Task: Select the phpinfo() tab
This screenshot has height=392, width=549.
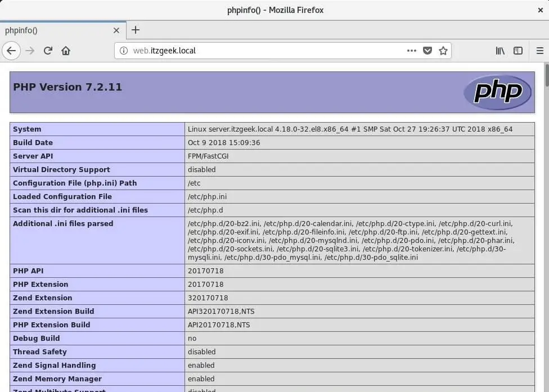Action: [63, 30]
